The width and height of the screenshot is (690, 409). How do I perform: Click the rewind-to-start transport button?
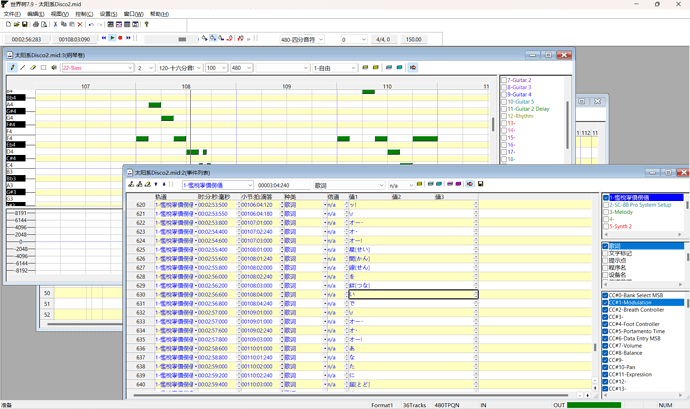104,38
